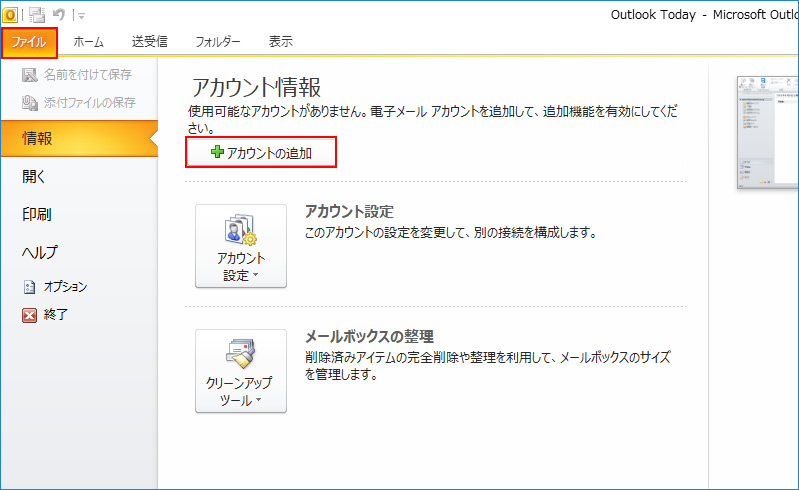The height and width of the screenshot is (490, 799).
Task: Click the クリーンアップツール broom icon
Action: coord(241,353)
